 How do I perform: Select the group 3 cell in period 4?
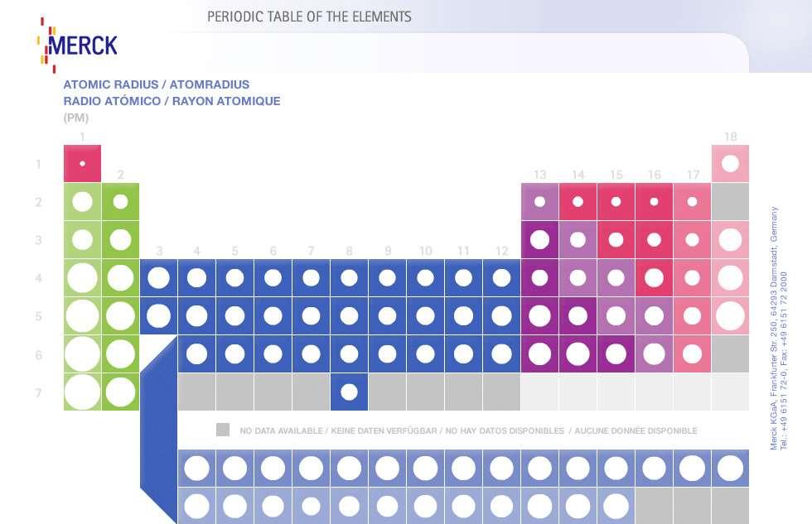pyautogui.click(x=158, y=278)
